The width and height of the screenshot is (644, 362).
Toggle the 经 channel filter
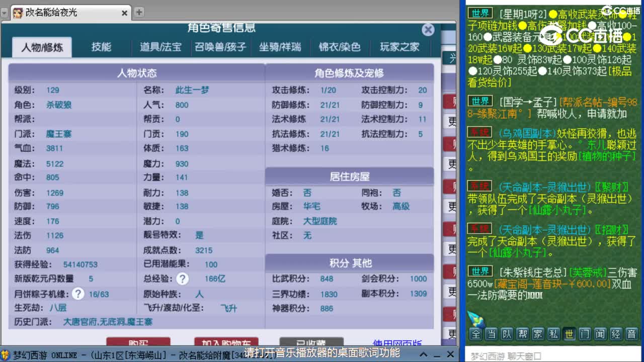coord(616,334)
